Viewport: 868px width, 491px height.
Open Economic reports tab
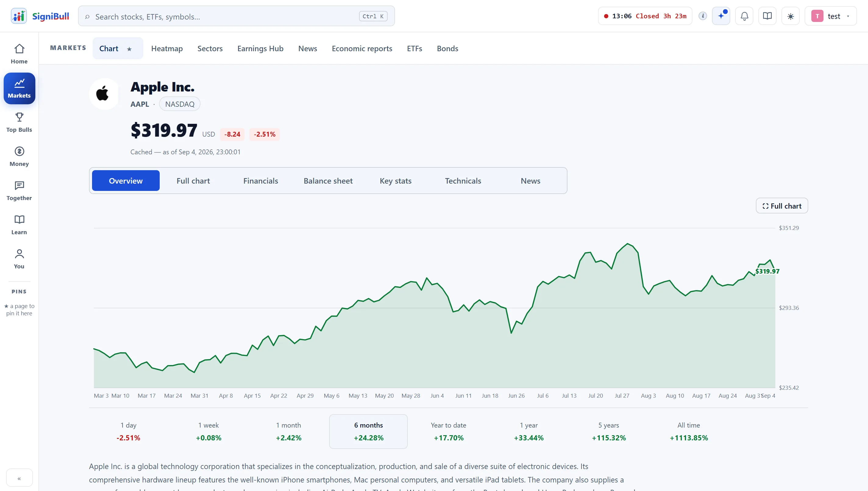(362, 48)
